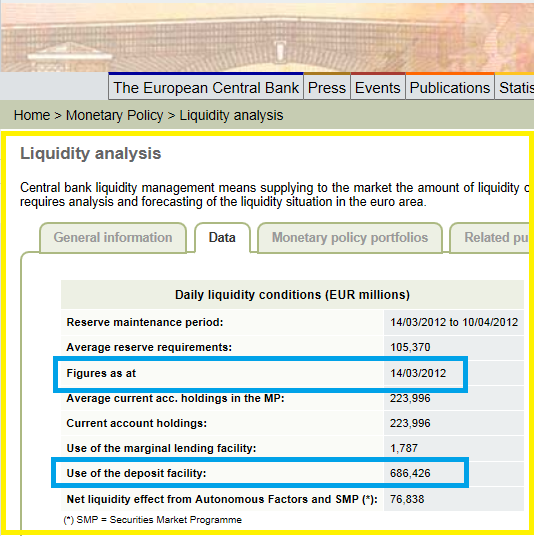Click the Liquidity analysis page heading
This screenshot has width=534, height=536.
point(91,153)
